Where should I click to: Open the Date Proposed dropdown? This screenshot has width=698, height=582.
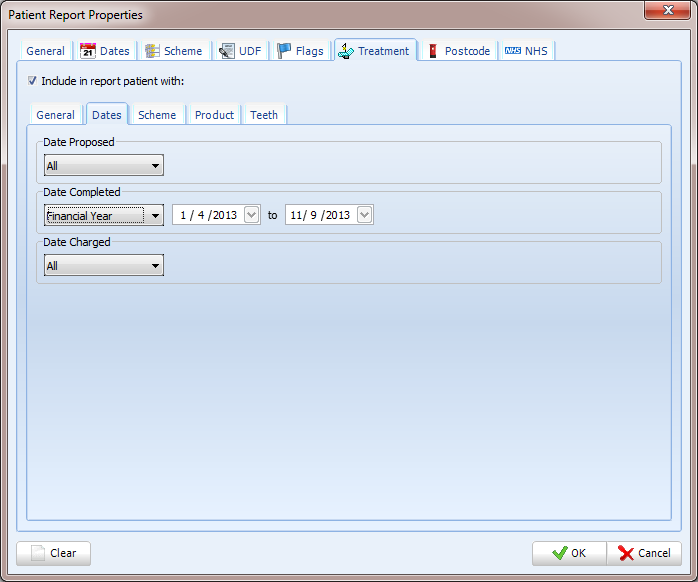104,165
